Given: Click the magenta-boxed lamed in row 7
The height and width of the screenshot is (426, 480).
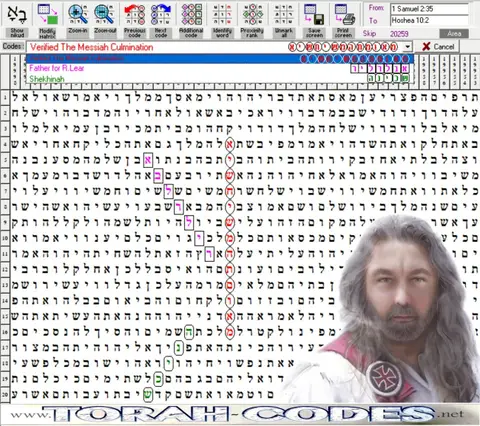Looking at the screenshot, I should (168, 191).
